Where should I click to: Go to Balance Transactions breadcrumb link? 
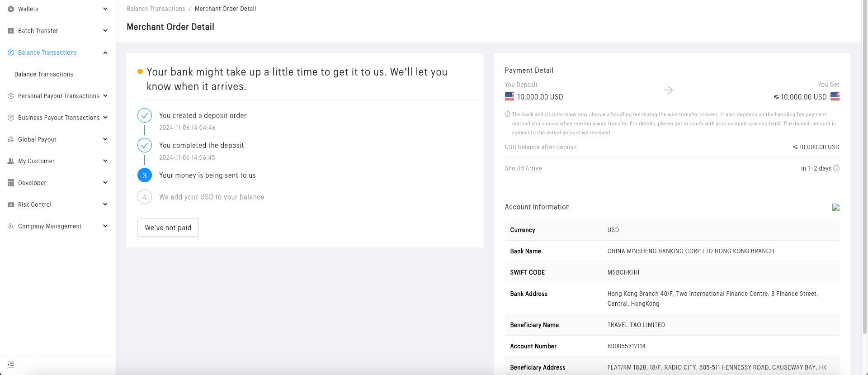point(156,9)
